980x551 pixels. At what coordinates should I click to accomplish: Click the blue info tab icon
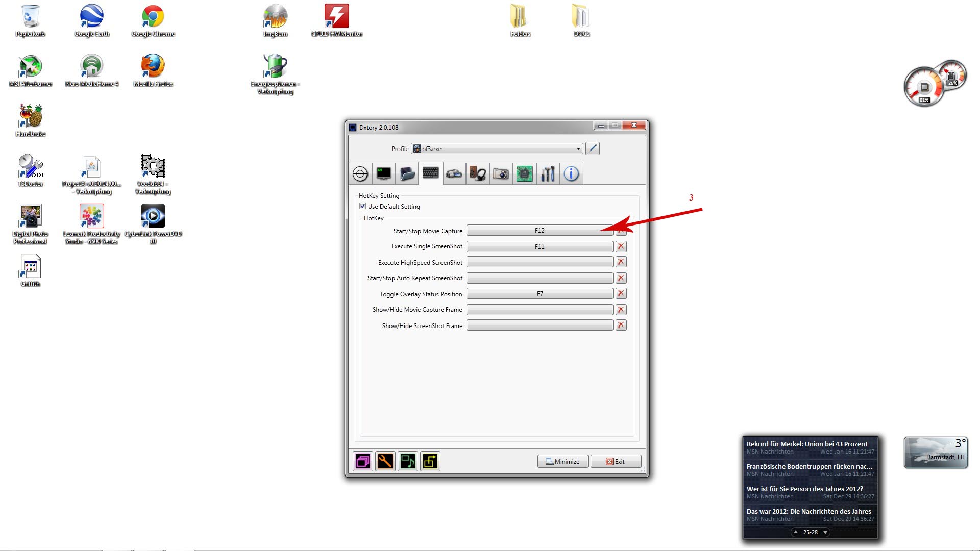tap(571, 174)
